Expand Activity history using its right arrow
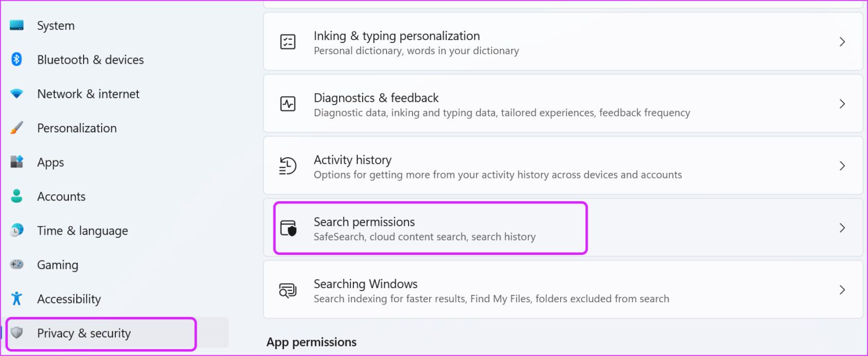This screenshot has height=356, width=868. (842, 166)
